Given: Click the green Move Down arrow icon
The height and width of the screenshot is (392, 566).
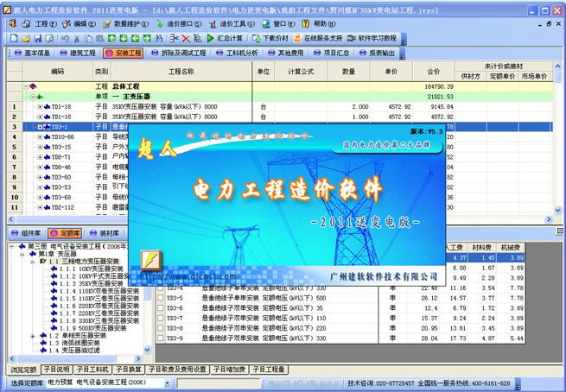Looking at the screenshot, I should [124, 38].
